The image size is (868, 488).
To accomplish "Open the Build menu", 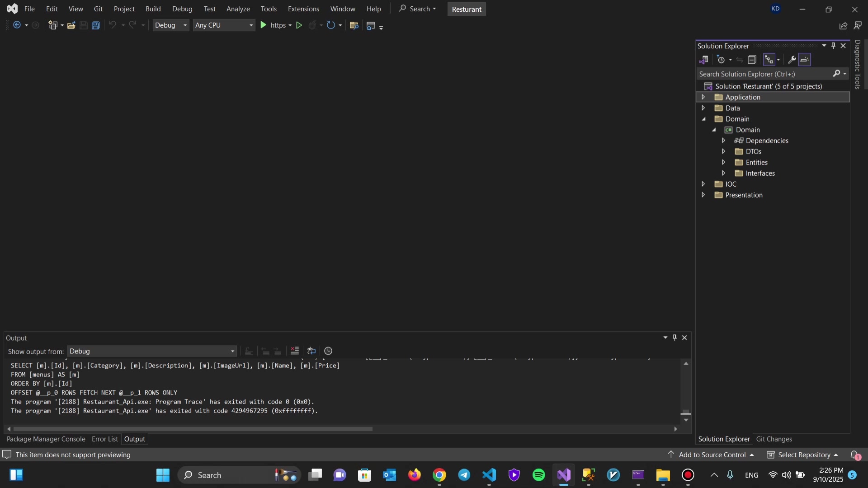I will [x=153, y=9].
